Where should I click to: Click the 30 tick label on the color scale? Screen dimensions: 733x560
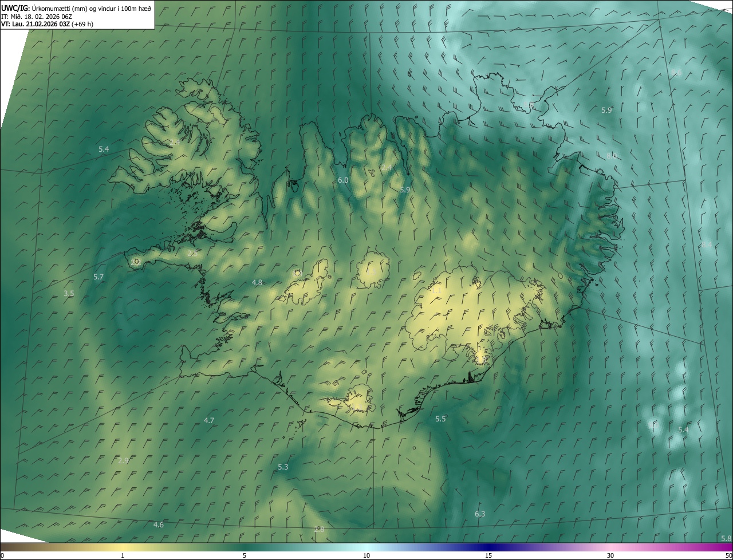click(x=610, y=556)
